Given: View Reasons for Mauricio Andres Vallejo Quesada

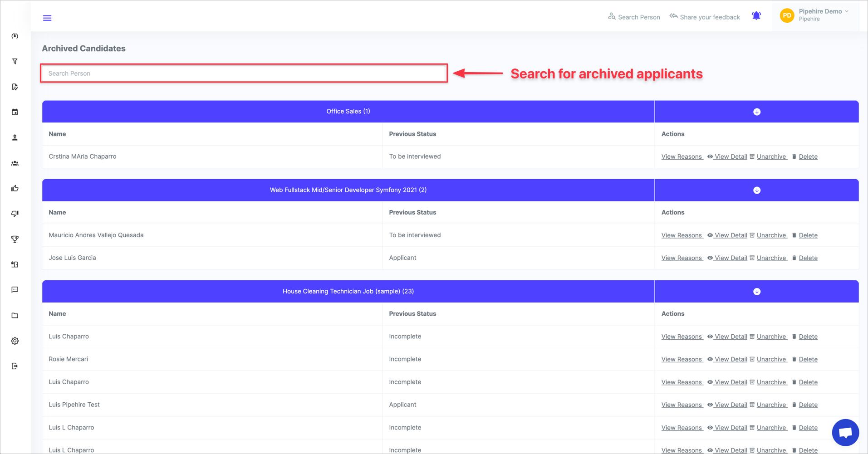Looking at the screenshot, I should [x=682, y=235].
